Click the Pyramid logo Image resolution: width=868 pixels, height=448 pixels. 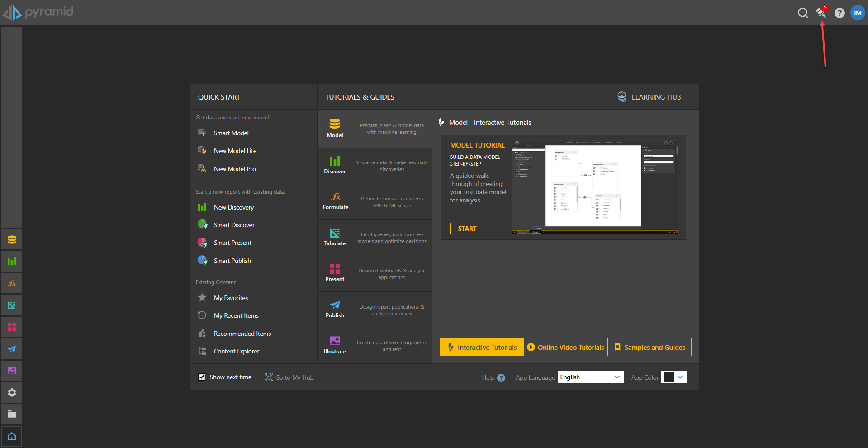[x=38, y=12]
